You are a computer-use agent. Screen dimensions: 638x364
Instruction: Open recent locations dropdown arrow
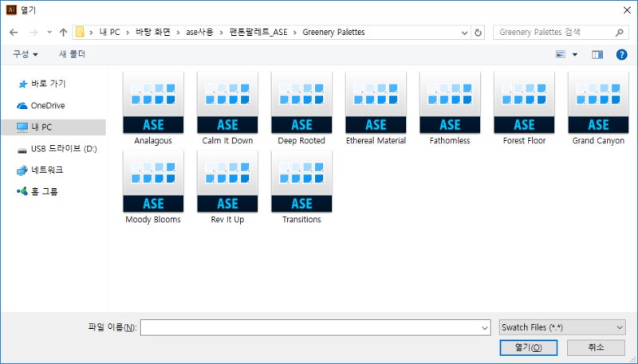49,32
